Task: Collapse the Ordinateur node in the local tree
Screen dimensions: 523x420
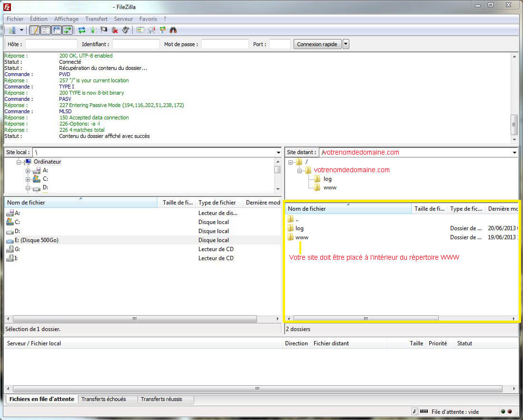Action: (x=19, y=162)
